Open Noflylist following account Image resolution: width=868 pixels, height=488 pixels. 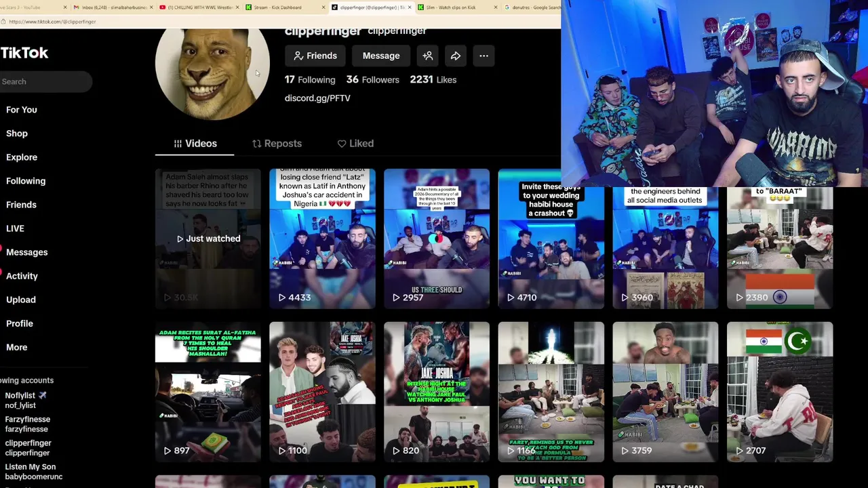(x=26, y=400)
